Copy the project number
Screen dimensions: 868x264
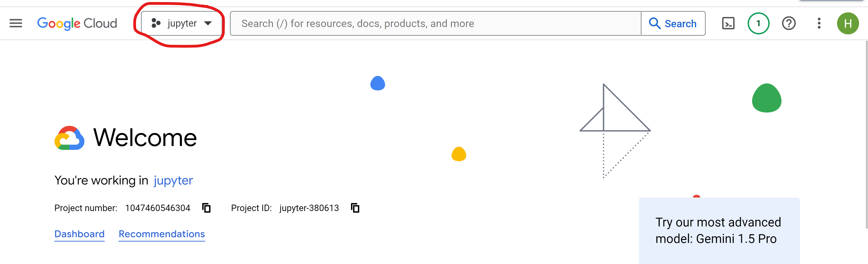click(x=206, y=208)
